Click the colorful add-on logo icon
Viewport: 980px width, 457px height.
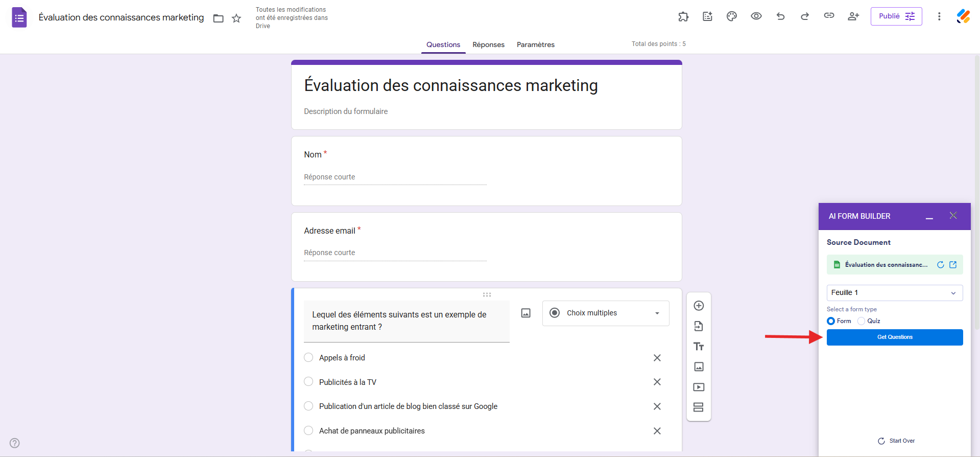(x=964, y=16)
